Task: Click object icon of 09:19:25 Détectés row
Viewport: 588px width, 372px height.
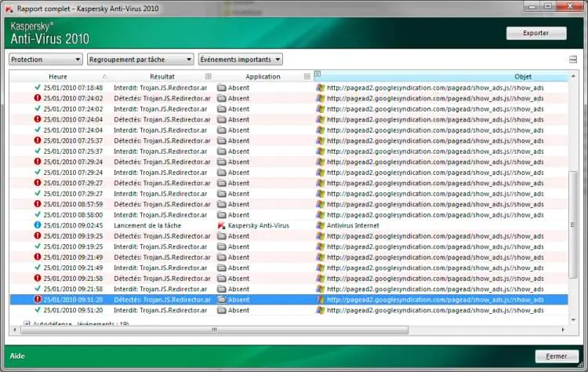Action: pos(320,236)
